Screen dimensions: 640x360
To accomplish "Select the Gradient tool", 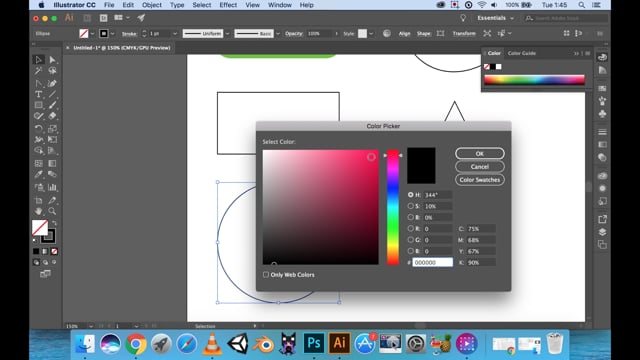I will point(52,163).
